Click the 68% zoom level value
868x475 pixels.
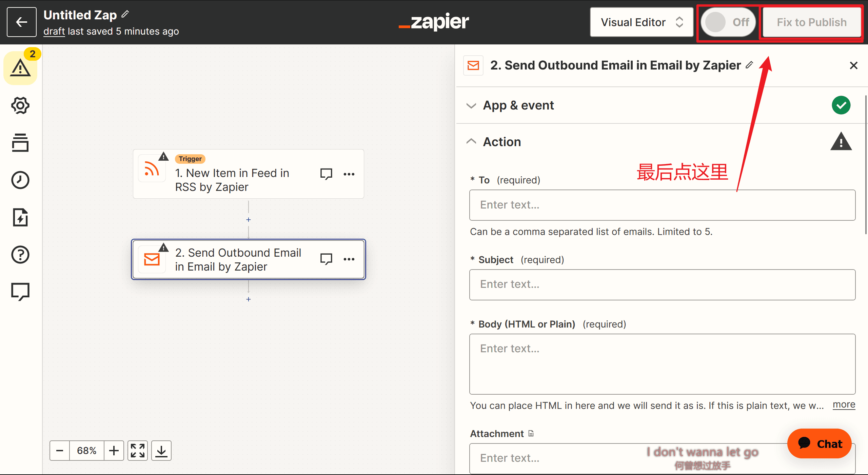click(87, 451)
